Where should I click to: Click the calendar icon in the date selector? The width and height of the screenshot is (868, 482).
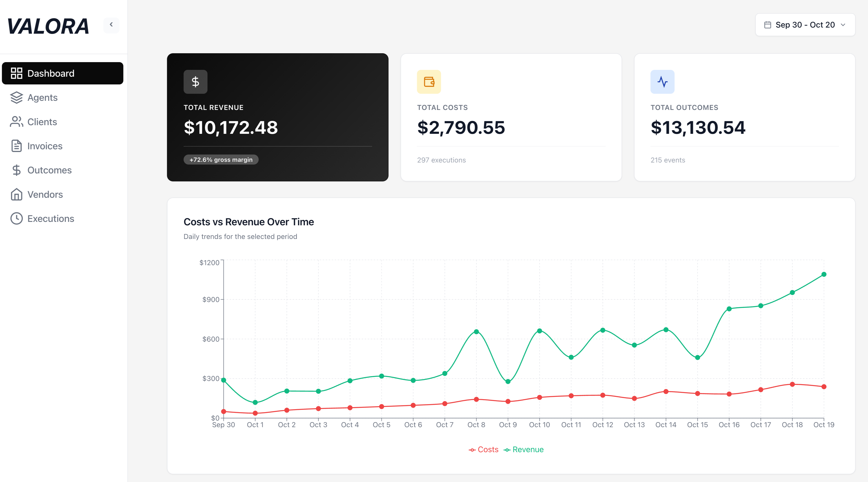click(767, 25)
